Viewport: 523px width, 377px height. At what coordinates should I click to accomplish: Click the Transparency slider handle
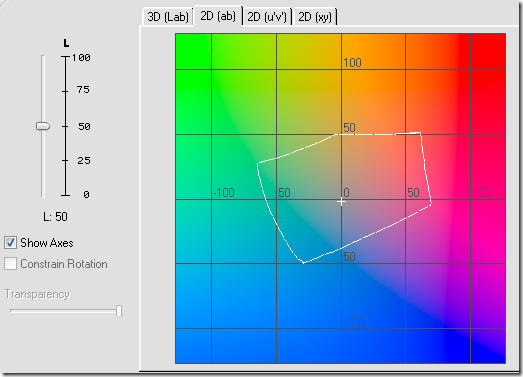[x=119, y=311]
